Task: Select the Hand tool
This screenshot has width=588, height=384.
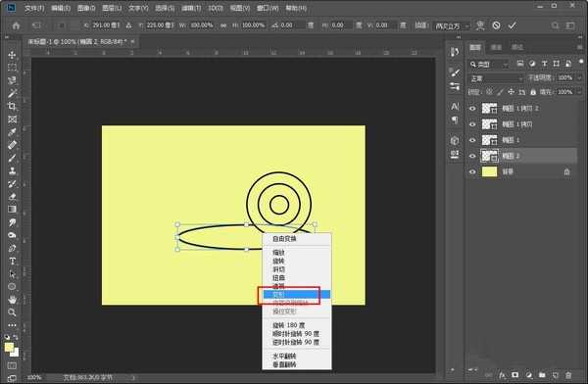Action: tap(12, 300)
